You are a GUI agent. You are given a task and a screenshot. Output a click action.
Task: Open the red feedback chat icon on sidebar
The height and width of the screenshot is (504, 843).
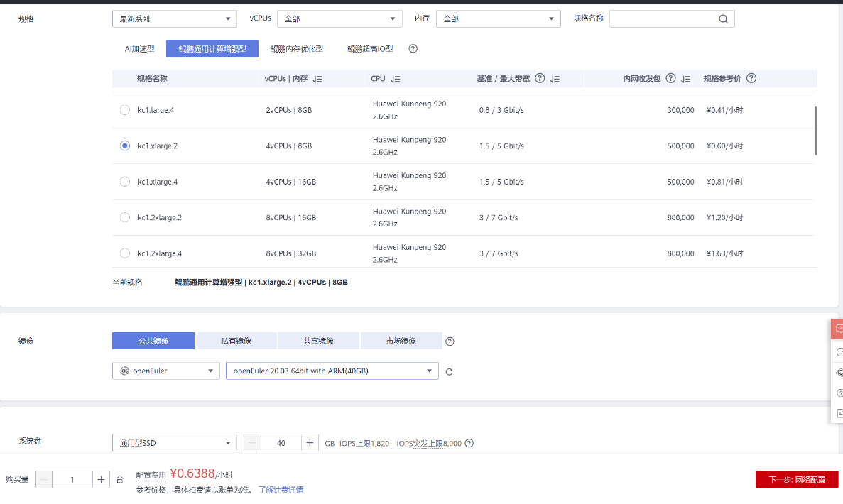pyautogui.click(x=837, y=329)
